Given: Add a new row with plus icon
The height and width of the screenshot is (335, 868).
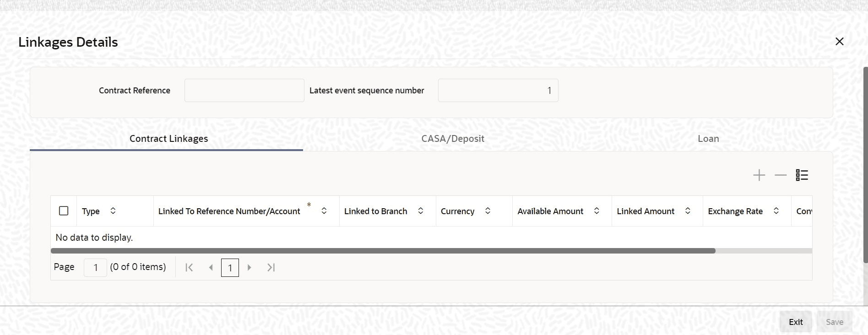Looking at the screenshot, I should (x=759, y=175).
